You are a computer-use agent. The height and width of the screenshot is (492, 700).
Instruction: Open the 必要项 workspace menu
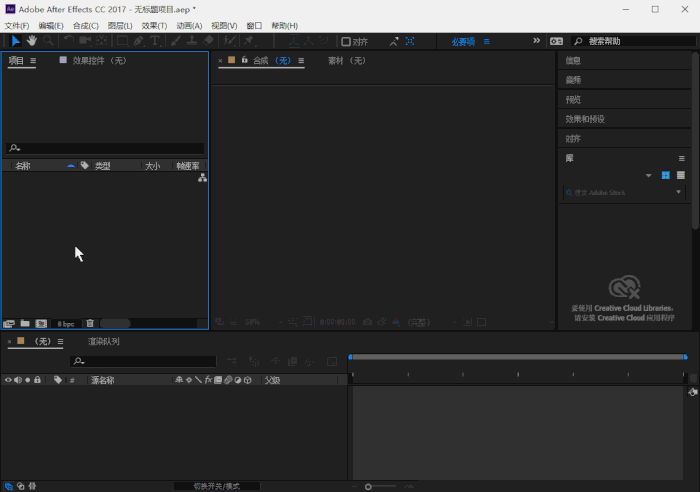(487, 42)
